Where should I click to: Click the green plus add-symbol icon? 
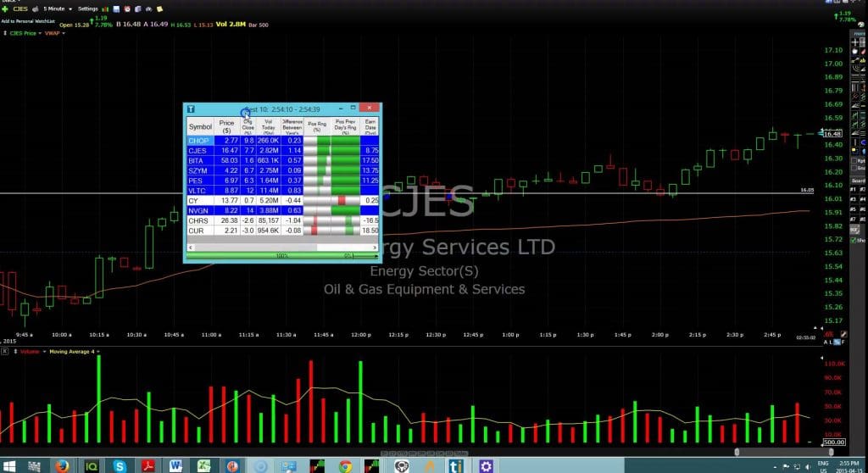click(5, 8)
